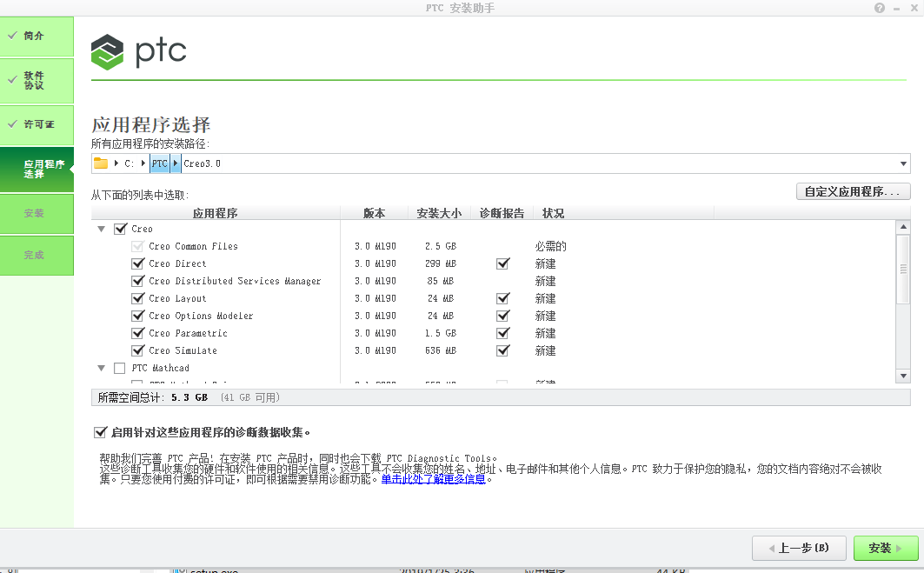Go to the 许可证 step
This screenshot has height=573, width=924.
37,125
